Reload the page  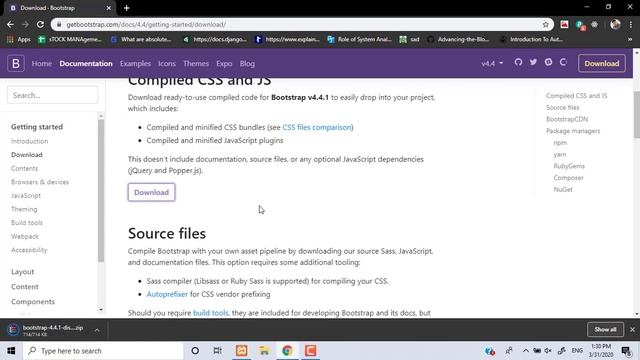[x=40, y=24]
